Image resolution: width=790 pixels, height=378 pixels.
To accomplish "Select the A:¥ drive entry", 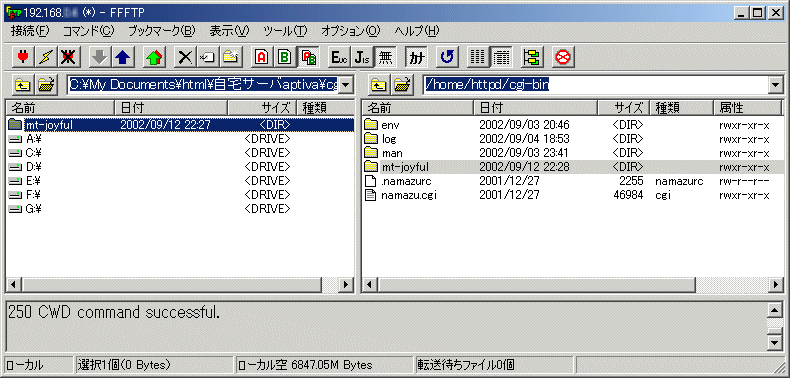I will [x=25, y=139].
